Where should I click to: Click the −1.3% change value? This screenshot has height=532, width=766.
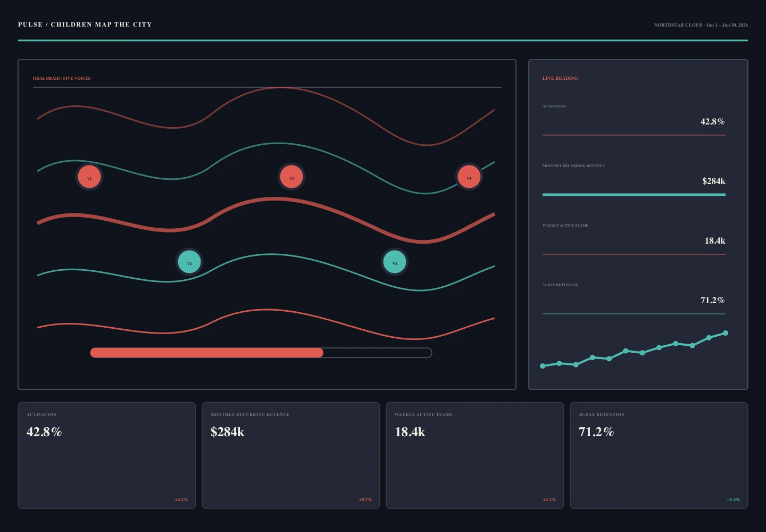[x=734, y=500]
